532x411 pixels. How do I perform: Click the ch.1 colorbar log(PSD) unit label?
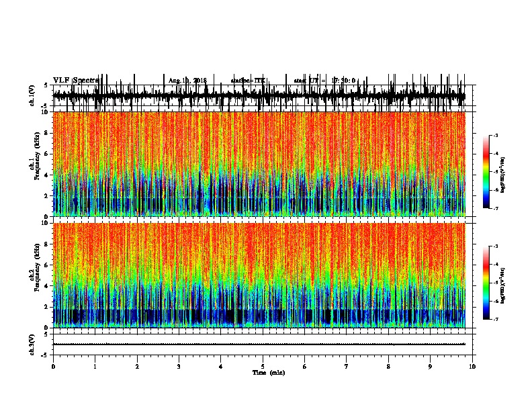coord(503,175)
